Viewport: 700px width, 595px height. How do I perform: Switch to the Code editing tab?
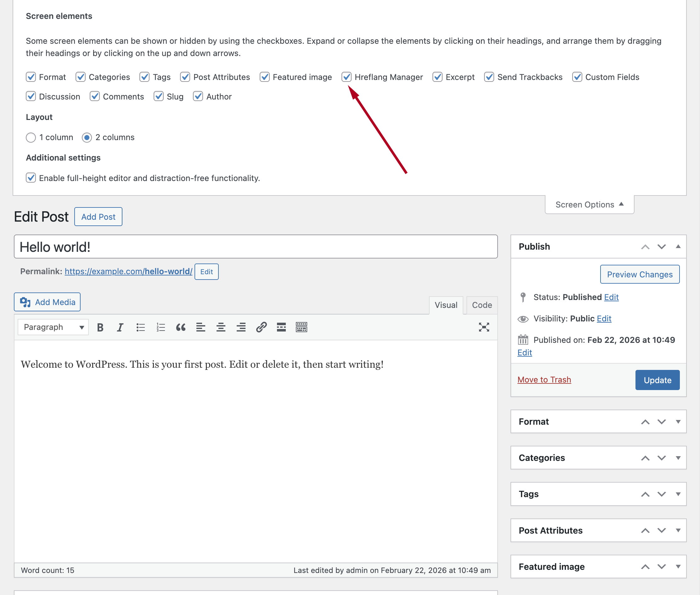[482, 305]
